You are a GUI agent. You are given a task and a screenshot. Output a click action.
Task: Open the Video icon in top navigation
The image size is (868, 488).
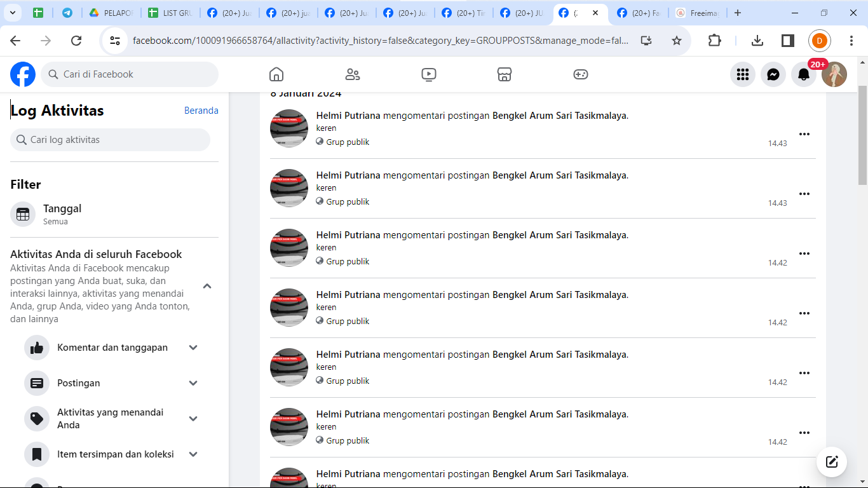429,74
